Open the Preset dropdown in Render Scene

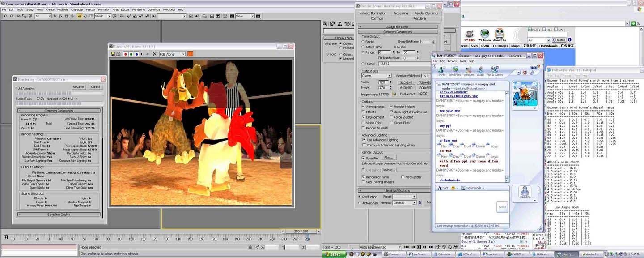[x=404, y=197]
